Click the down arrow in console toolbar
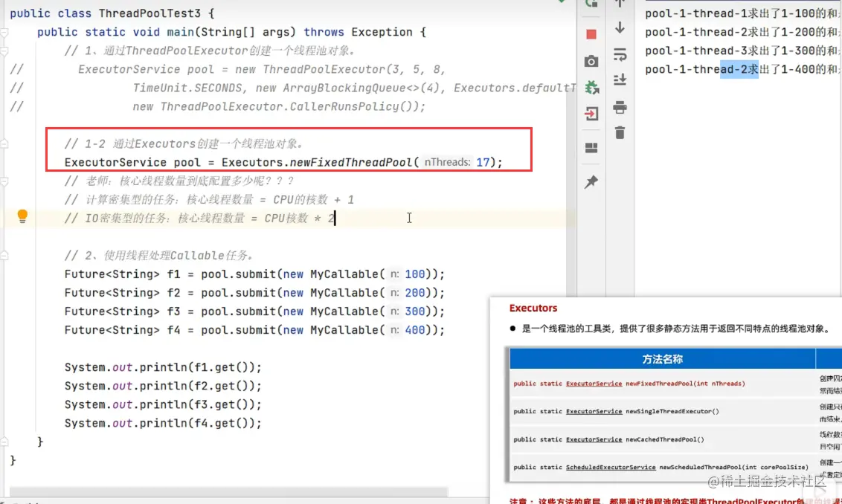 [x=620, y=28]
